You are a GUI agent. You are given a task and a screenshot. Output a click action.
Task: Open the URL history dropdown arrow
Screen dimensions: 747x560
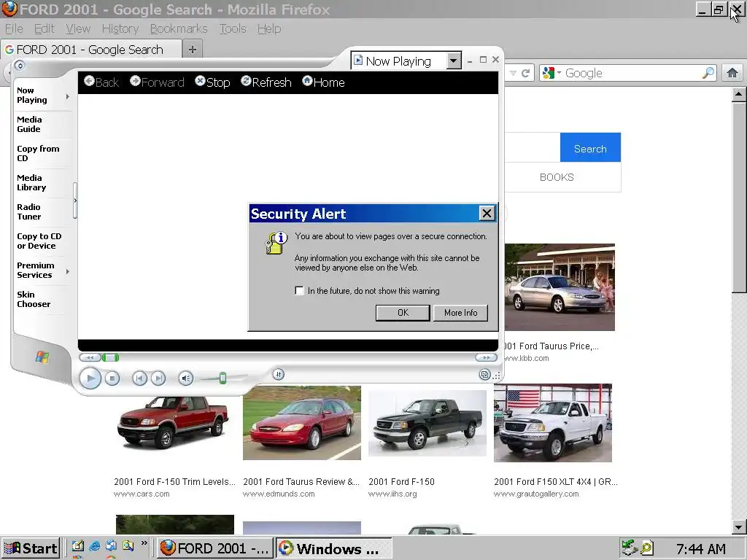pos(513,73)
